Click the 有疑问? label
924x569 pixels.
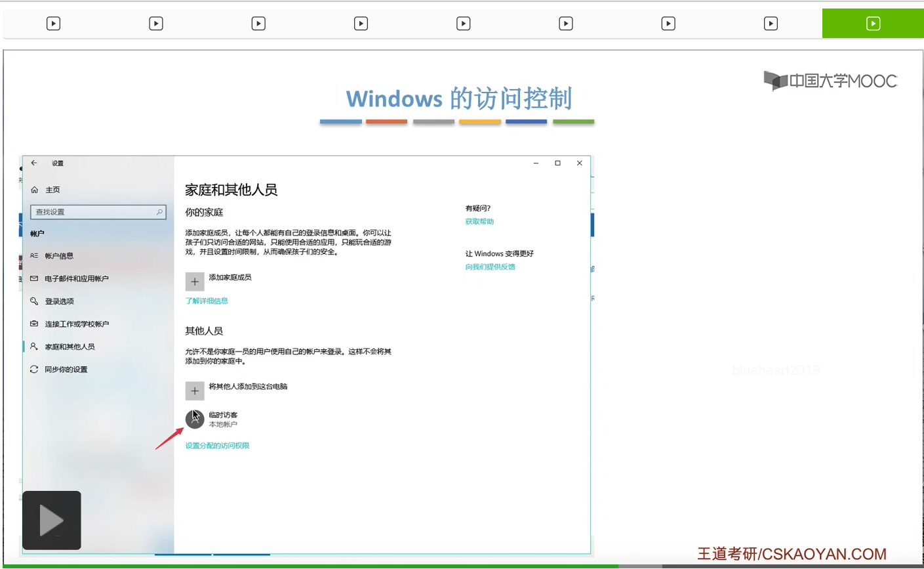tap(478, 209)
